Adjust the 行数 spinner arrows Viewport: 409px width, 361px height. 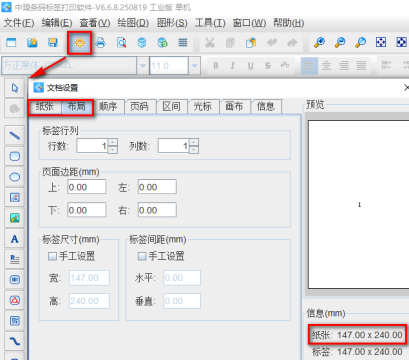pyautogui.click(x=113, y=146)
